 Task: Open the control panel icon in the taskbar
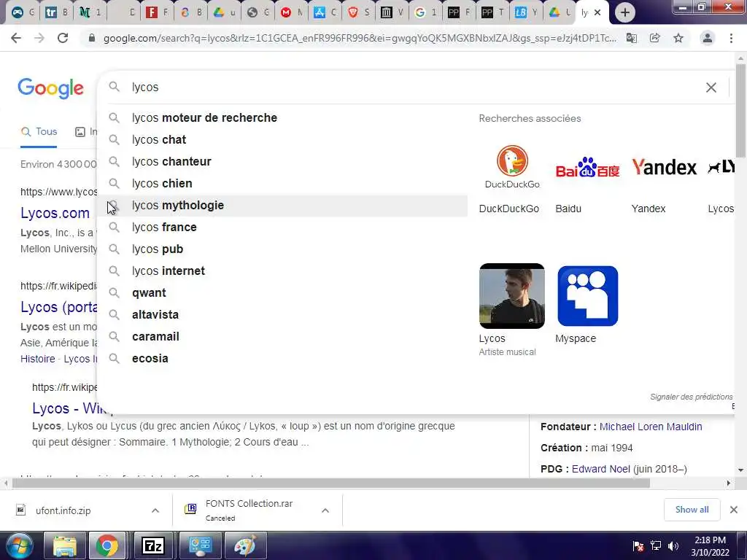[200, 545]
